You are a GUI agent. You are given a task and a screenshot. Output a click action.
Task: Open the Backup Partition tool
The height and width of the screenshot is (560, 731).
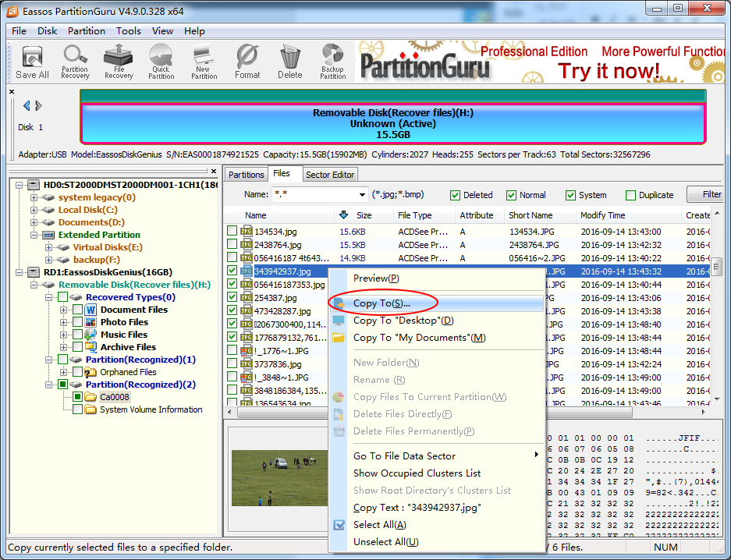click(332, 62)
